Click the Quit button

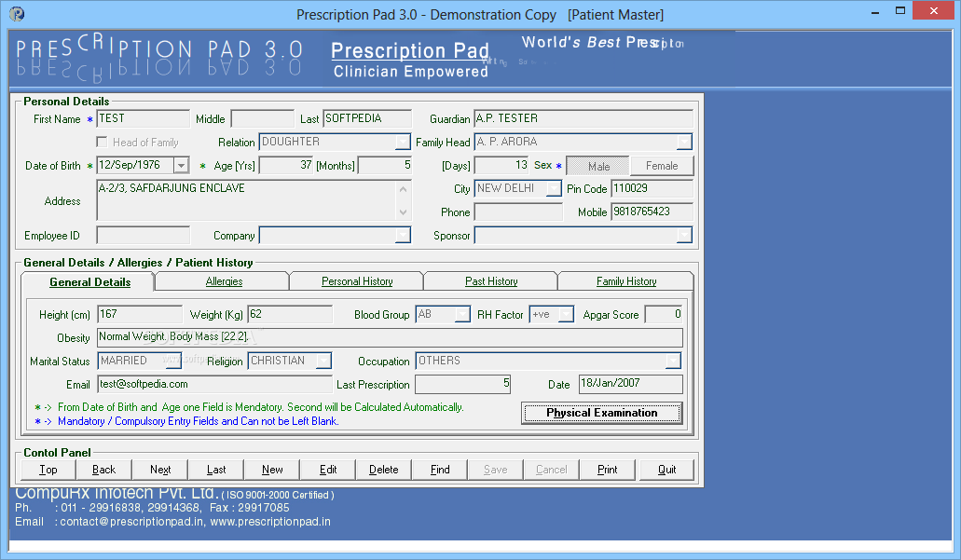point(666,470)
